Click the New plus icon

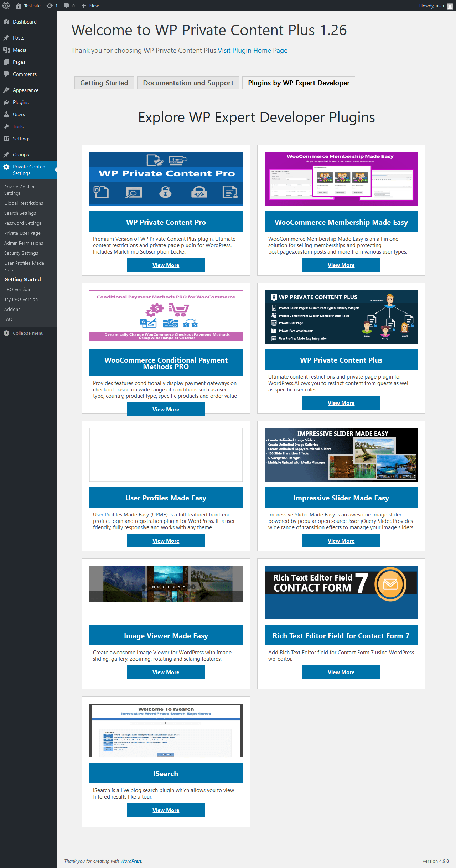click(84, 6)
